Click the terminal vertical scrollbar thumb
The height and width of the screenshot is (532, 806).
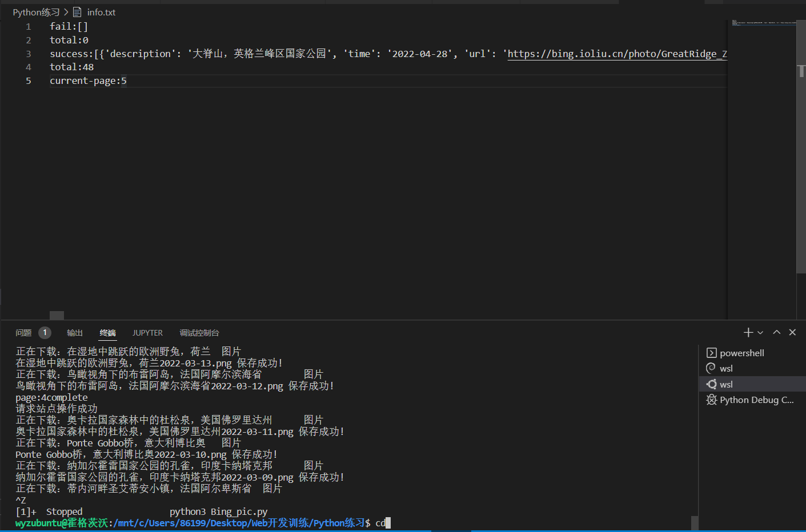click(x=694, y=522)
